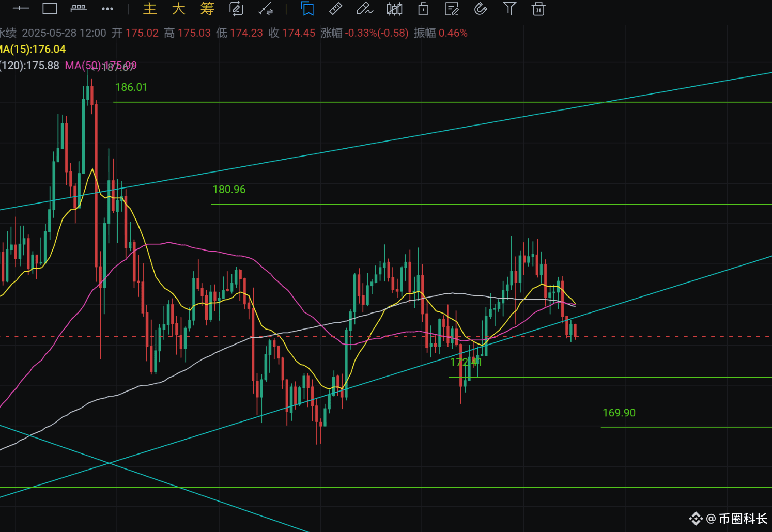
Task: Click the 筹 chip distribution button
Action: [x=207, y=9]
